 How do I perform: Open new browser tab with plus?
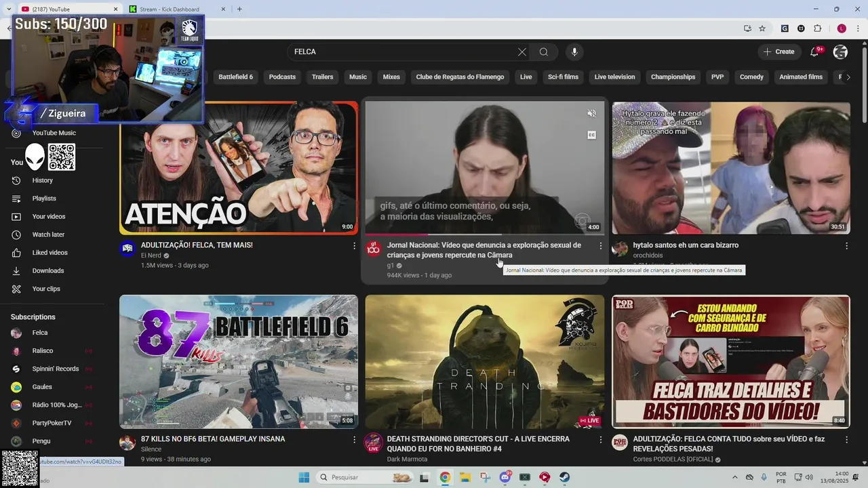point(239,9)
